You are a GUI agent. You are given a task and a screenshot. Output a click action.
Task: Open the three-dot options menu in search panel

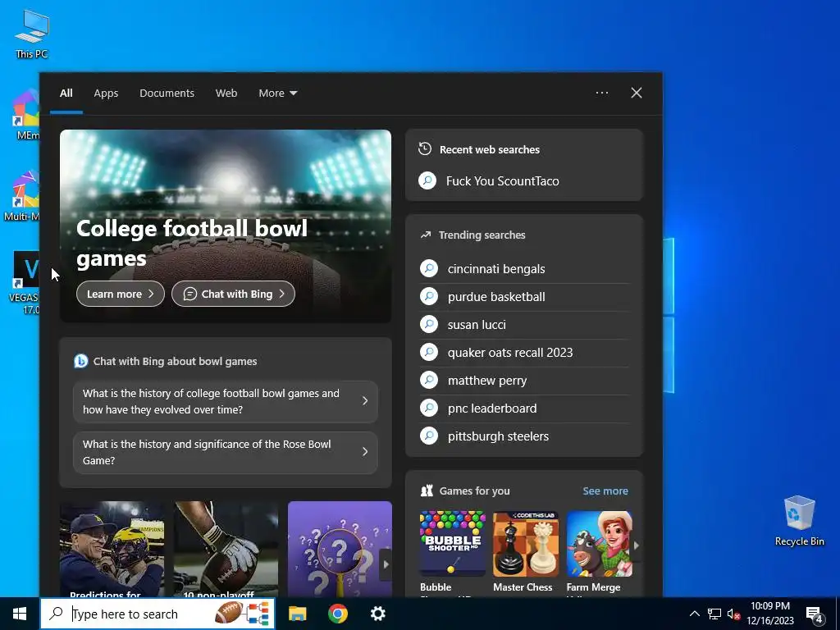pos(601,93)
